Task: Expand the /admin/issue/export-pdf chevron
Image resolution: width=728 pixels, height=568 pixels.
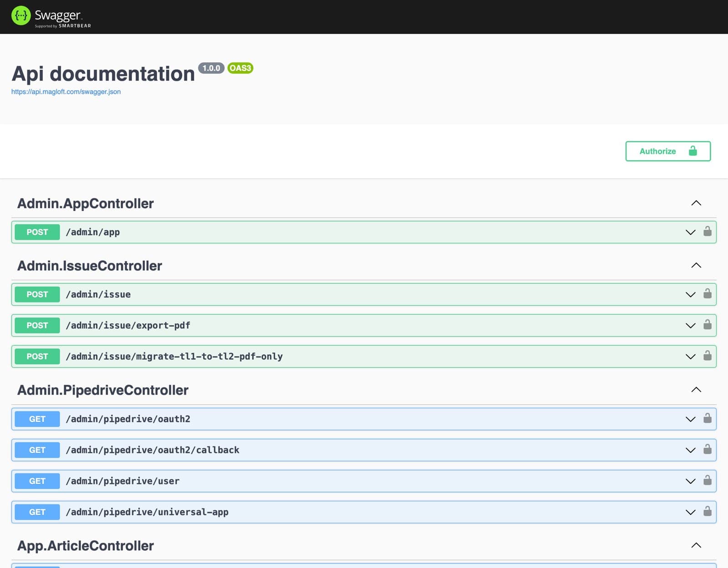Action: coord(690,326)
